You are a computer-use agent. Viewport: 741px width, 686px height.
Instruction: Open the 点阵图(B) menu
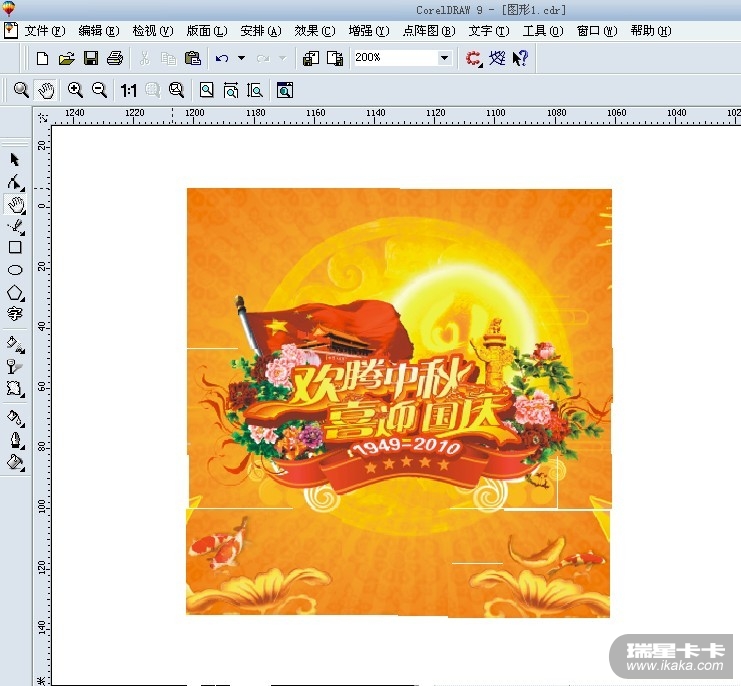click(429, 31)
